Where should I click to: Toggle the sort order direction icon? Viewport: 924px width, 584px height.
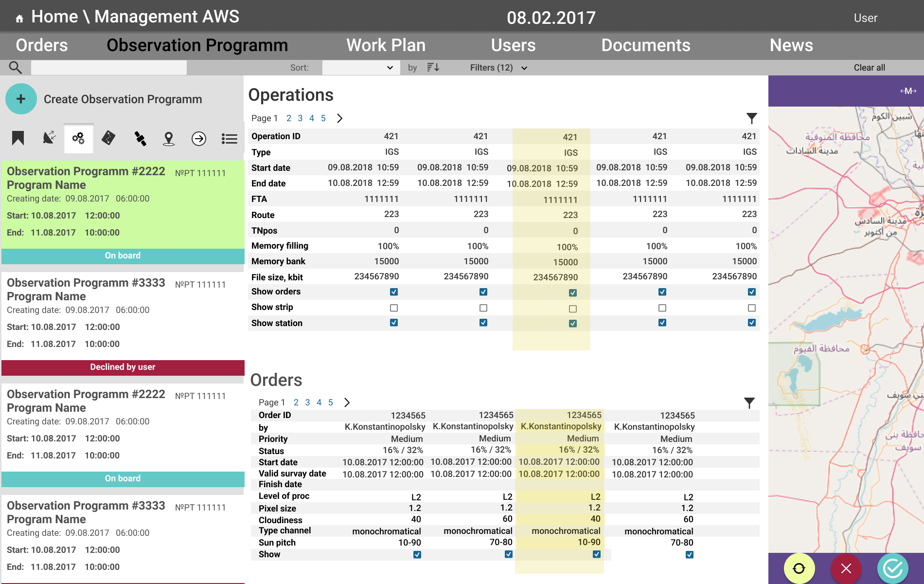coord(433,68)
